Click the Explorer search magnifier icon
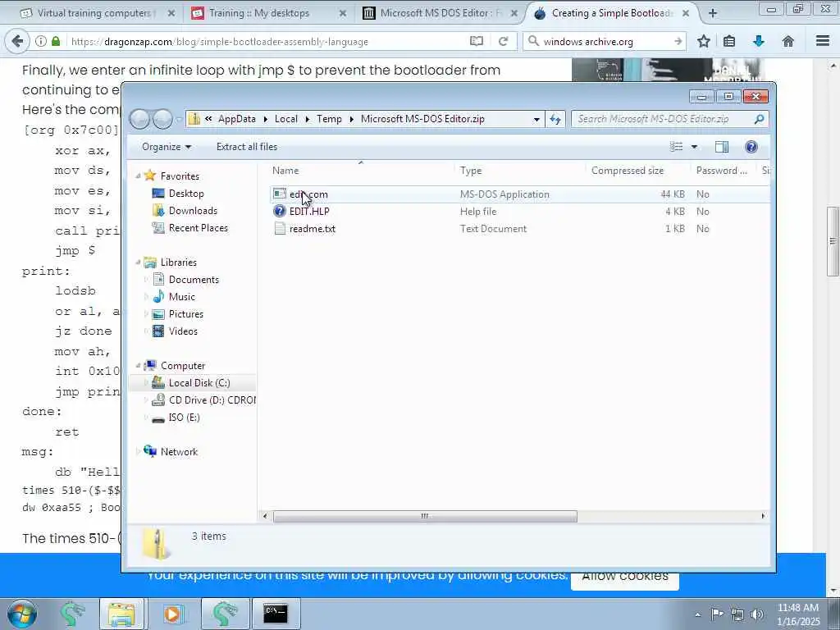840x630 pixels. coord(759,119)
